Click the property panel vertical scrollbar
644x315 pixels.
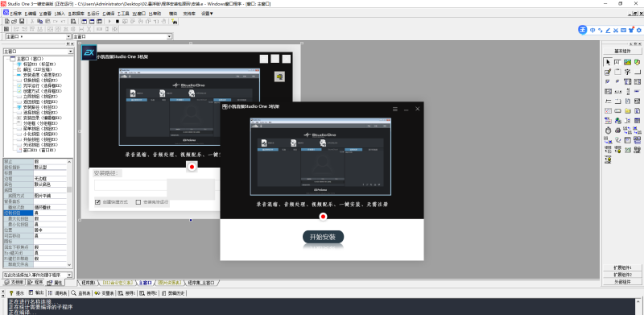click(69, 213)
